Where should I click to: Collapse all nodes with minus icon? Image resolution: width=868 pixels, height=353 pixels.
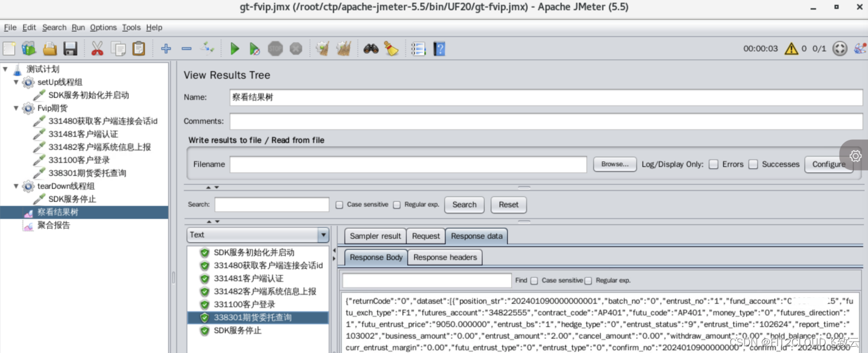click(x=186, y=49)
